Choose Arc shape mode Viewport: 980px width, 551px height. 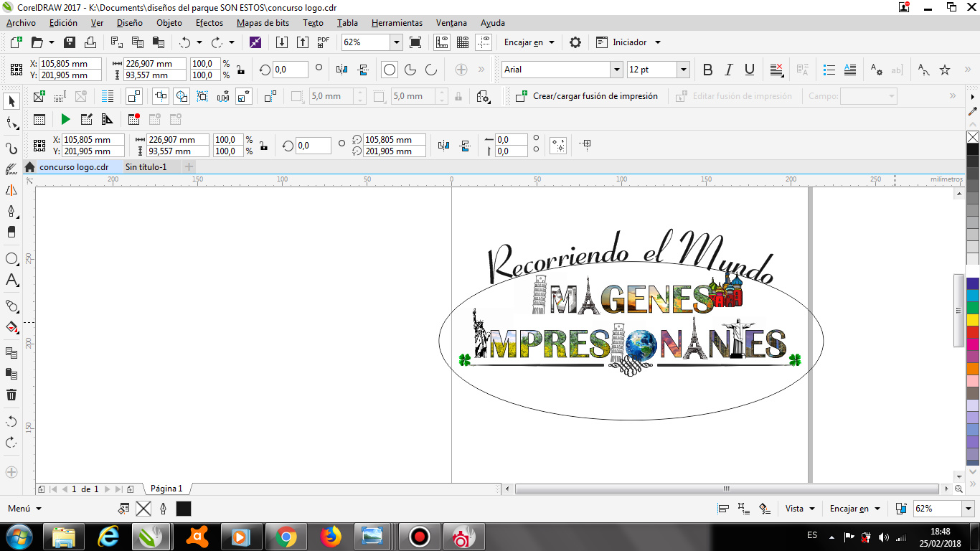click(431, 70)
